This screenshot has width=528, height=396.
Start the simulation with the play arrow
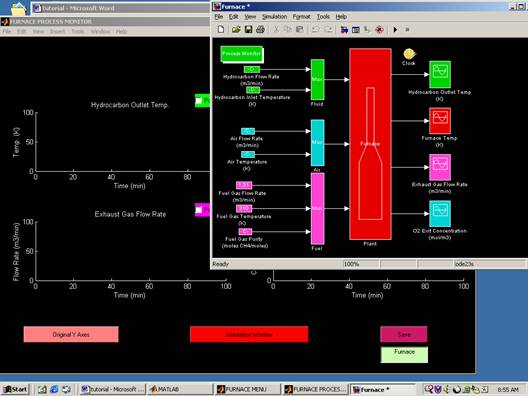tap(395, 30)
